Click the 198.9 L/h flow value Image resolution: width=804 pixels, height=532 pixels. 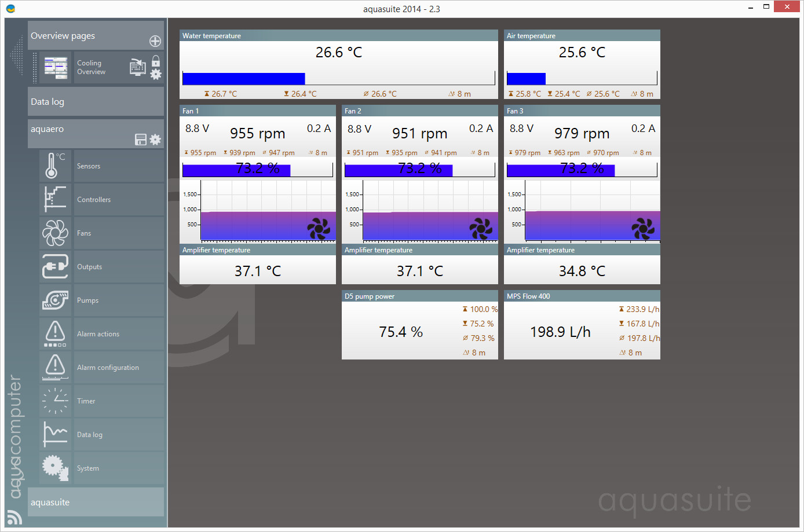point(560,332)
